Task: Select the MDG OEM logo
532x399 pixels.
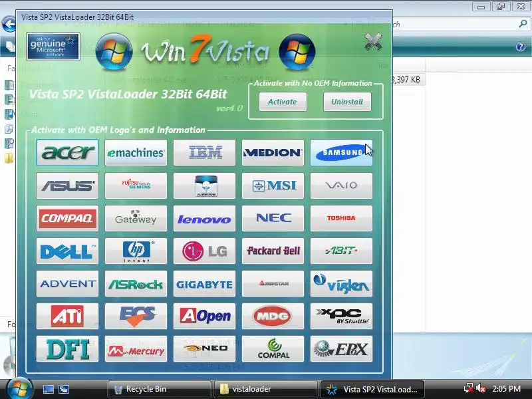Action: point(273,316)
